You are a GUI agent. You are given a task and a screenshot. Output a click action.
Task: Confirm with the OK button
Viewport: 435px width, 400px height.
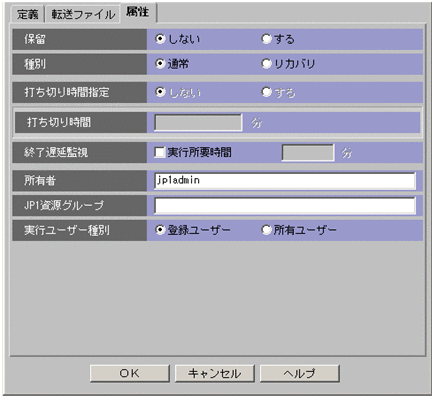[x=130, y=373]
